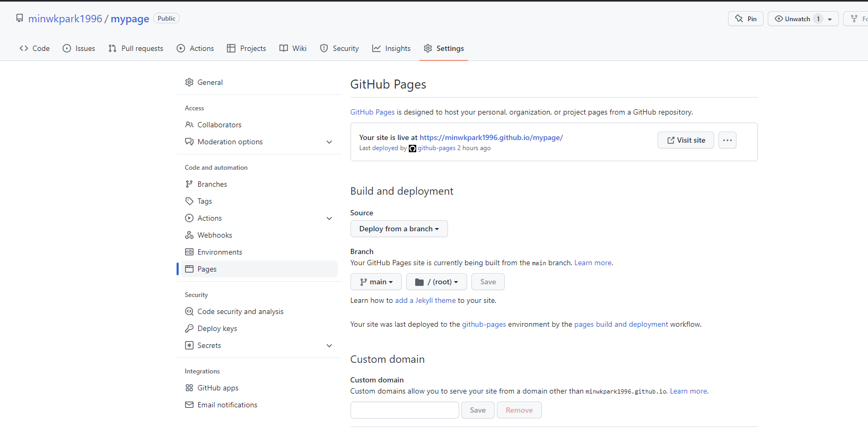Viewport: 868px width, 436px height.
Task: Expand the sidebar Actions submenu chevron
Action: 329,219
